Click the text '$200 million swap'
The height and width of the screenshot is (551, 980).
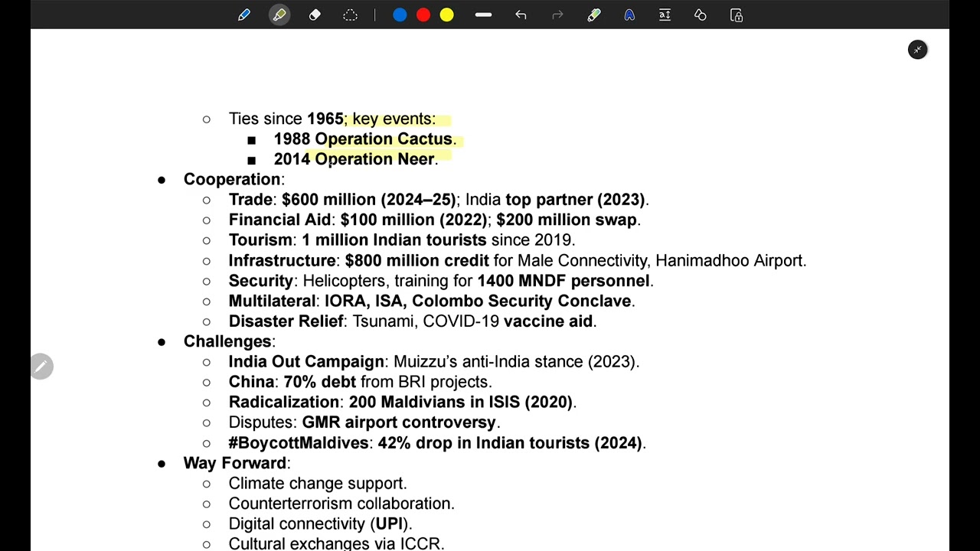pos(567,220)
